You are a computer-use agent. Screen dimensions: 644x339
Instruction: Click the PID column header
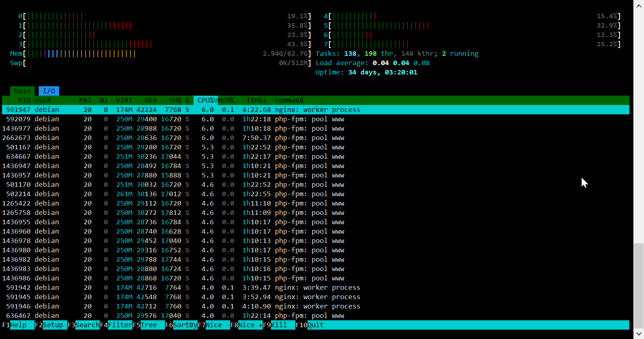click(x=24, y=100)
